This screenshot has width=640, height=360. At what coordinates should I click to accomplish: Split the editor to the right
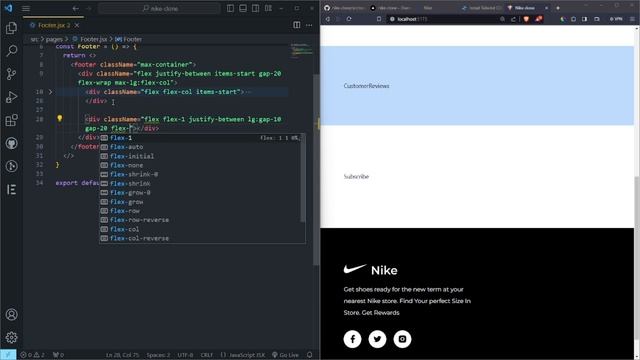tap(297, 25)
